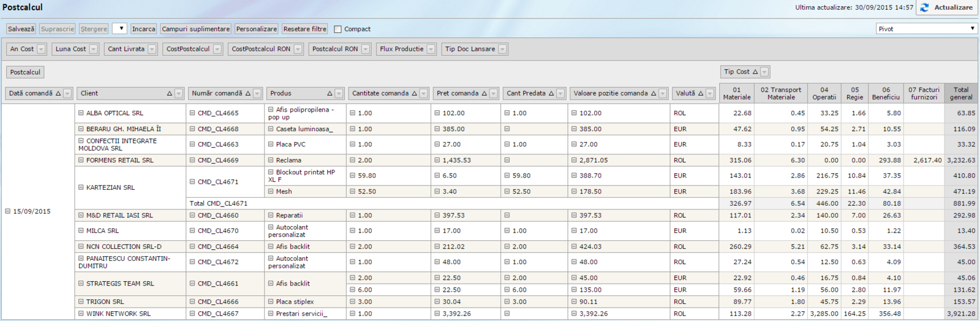Click sort arrow on Număr comandă header
The height and width of the screenshot is (321, 980).
click(247, 94)
